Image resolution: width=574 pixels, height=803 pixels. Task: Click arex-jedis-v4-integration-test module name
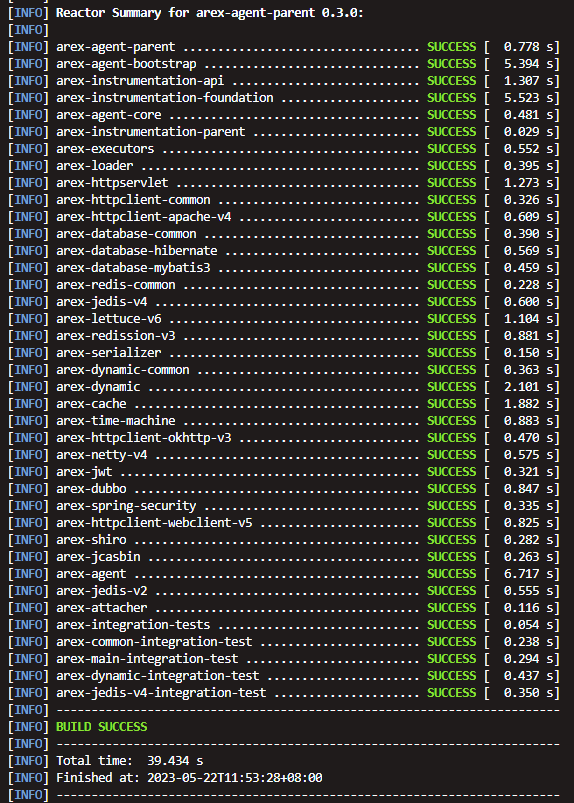[x=161, y=692]
